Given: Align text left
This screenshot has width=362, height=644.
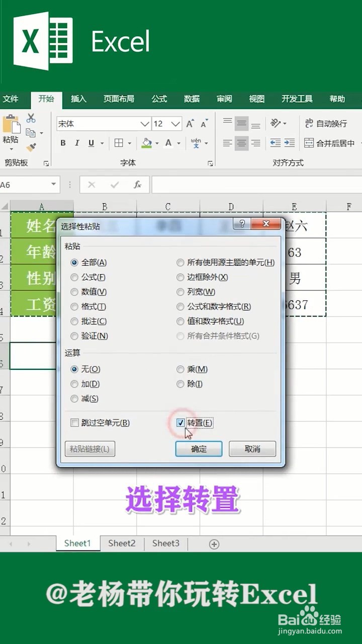Looking at the screenshot, I should (228, 143).
